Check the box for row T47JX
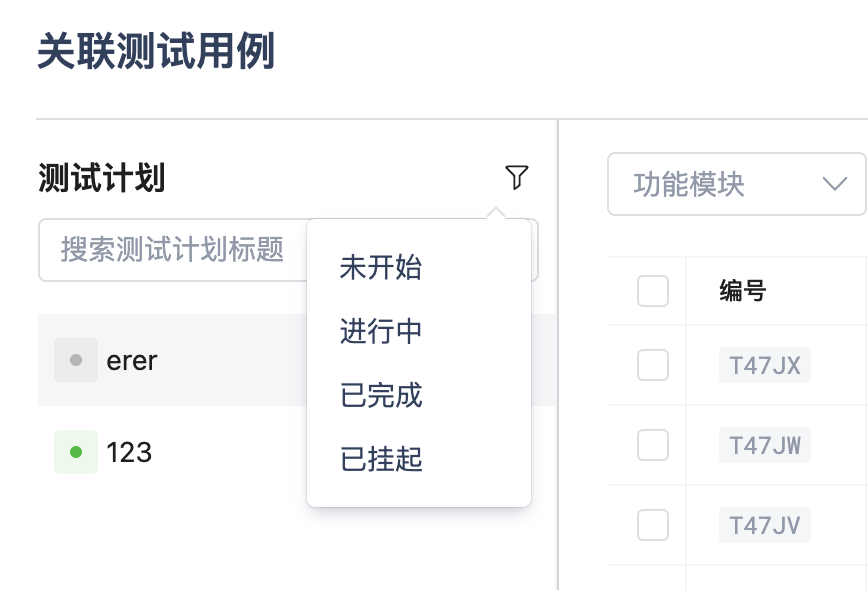Screen dimensions: 868x590 pos(653,366)
